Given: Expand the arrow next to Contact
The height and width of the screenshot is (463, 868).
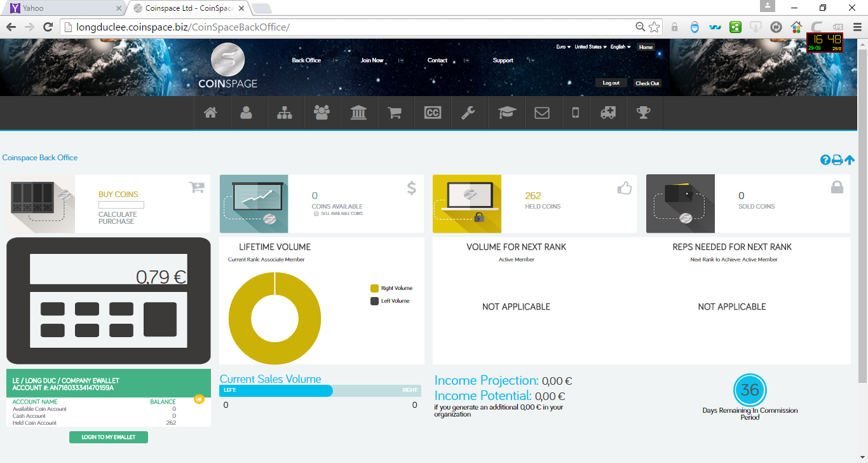Looking at the screenshot, I should 466,60.
